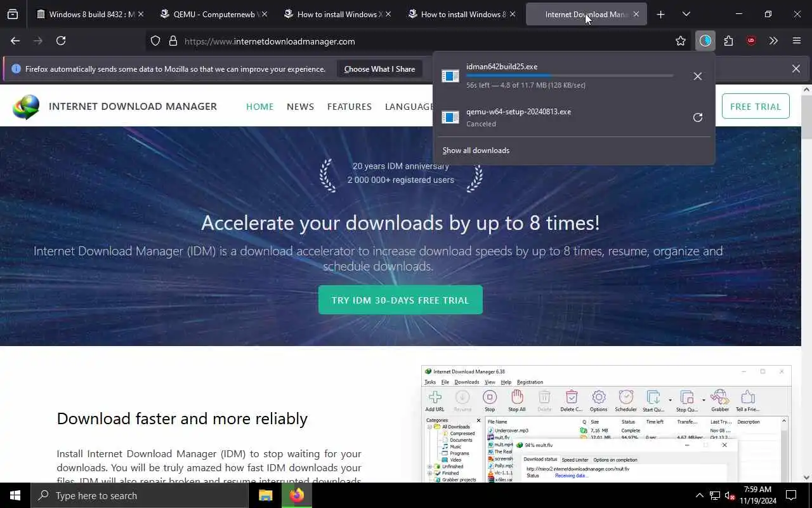Open tracking protection shield icon
This screenshot has width=812, height=508.
pos(155,41)
